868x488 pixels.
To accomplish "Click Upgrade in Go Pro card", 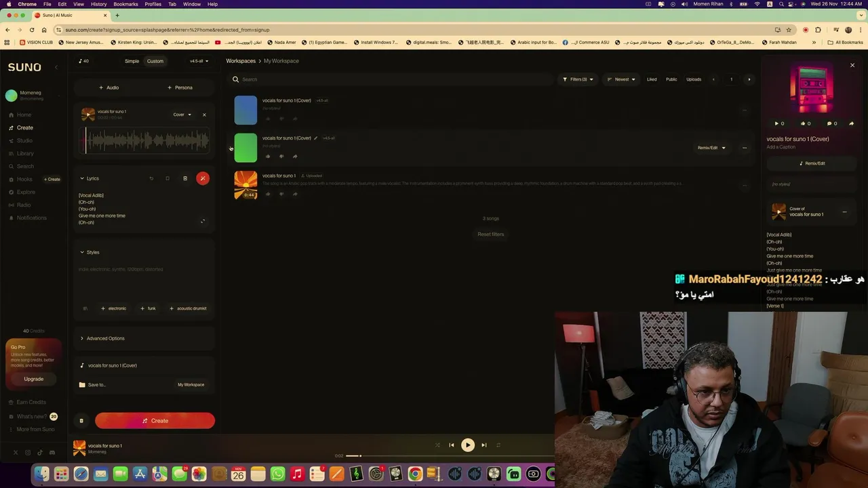I will tap(33, 379).
